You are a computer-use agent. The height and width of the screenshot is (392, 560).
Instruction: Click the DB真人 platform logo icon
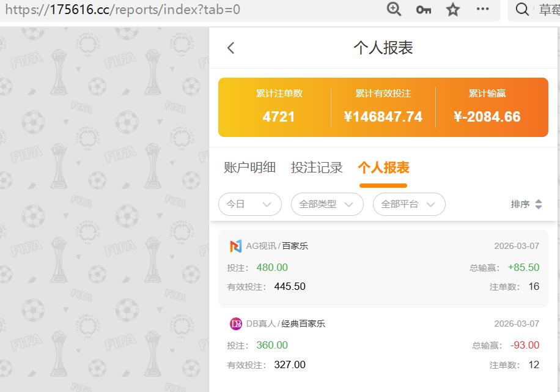pyautogui.click(x=237, y=324)
